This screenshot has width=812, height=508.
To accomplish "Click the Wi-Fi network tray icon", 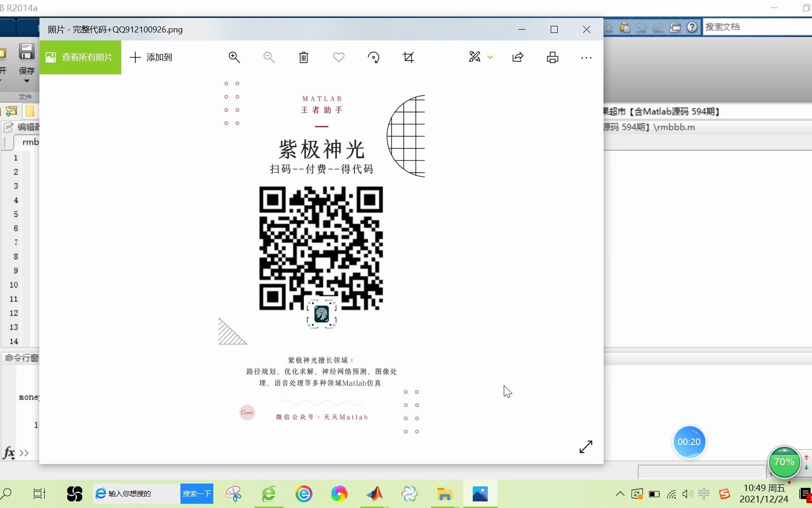I will coord(672,494).
